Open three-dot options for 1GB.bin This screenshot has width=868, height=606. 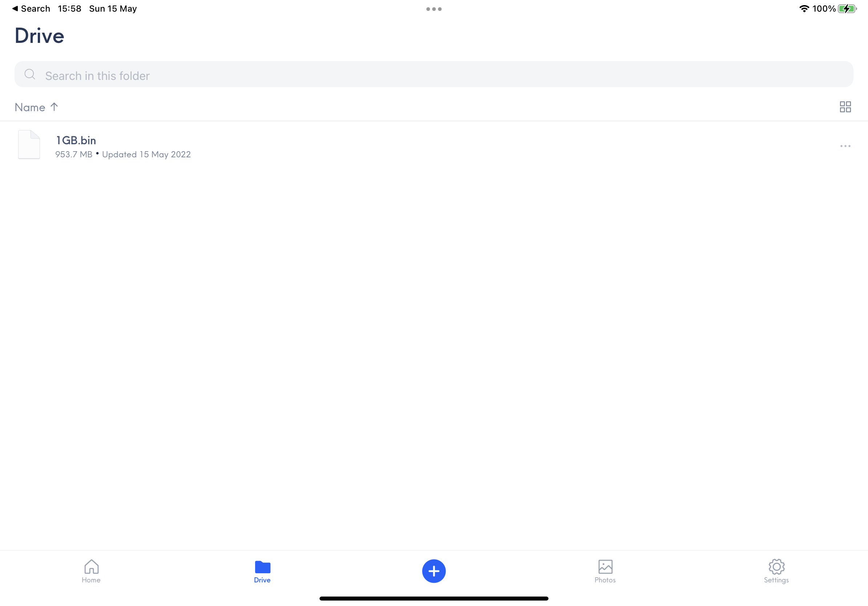[845, 146]
